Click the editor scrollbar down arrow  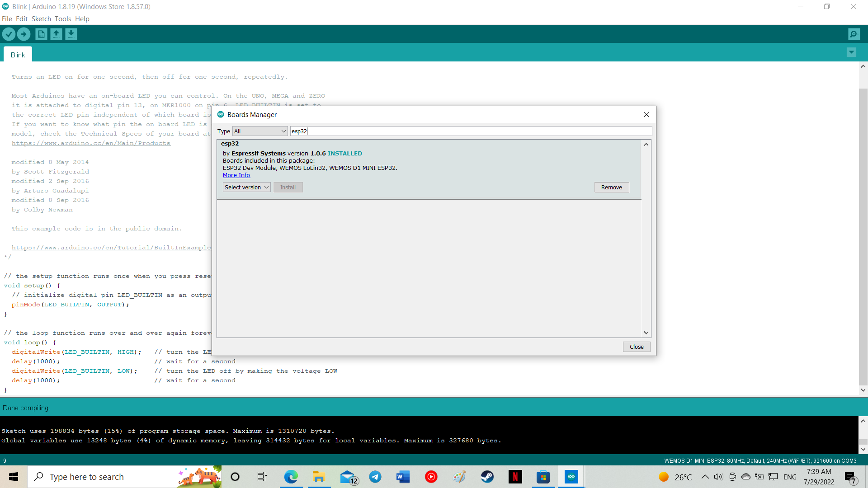863,390
